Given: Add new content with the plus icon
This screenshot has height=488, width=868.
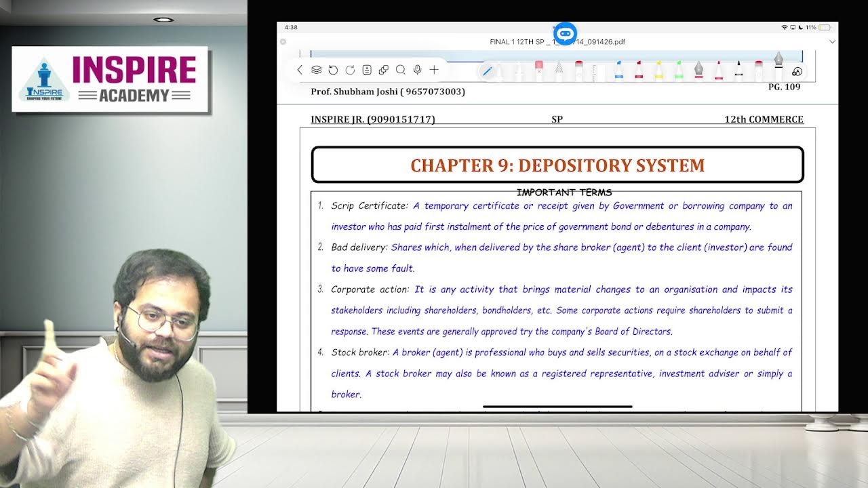Looking at the screenshot, I should coord(434,70).
